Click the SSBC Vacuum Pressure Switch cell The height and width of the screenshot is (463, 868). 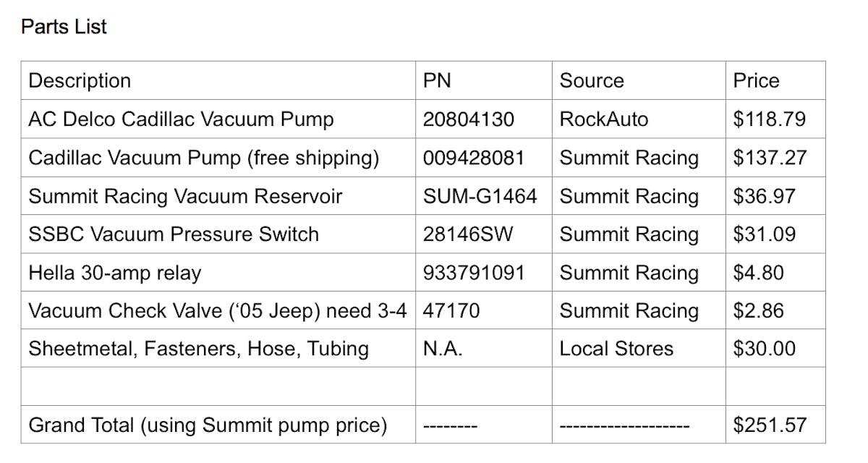point(173,234)
